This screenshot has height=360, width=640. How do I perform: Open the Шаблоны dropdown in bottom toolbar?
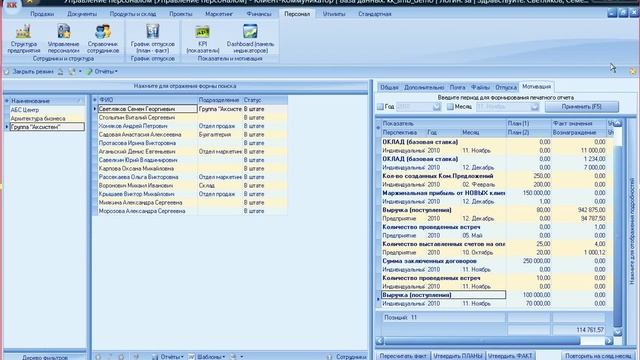tap(207, 357)
